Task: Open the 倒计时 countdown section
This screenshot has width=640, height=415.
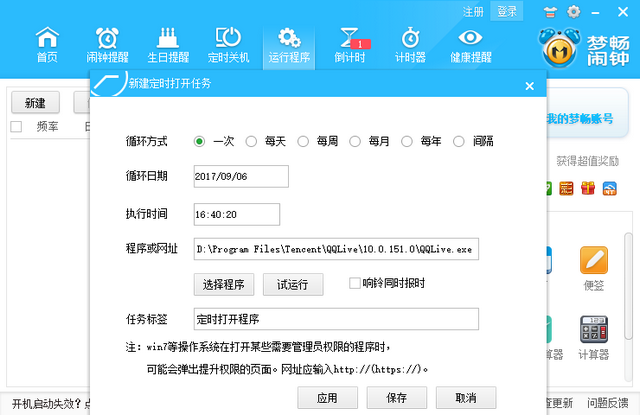Action: (350, 44)
